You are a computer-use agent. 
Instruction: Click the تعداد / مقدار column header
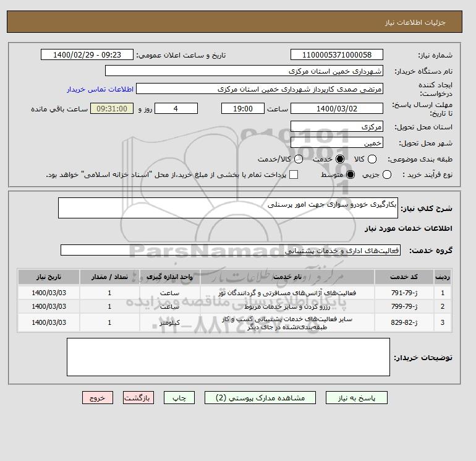[109, 277]
